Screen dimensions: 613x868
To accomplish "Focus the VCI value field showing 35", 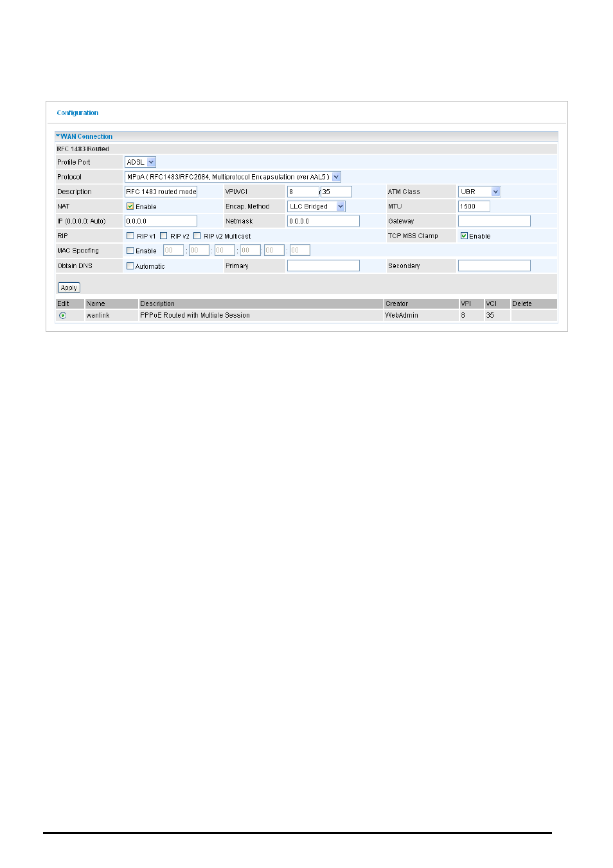I will point(336,192).
